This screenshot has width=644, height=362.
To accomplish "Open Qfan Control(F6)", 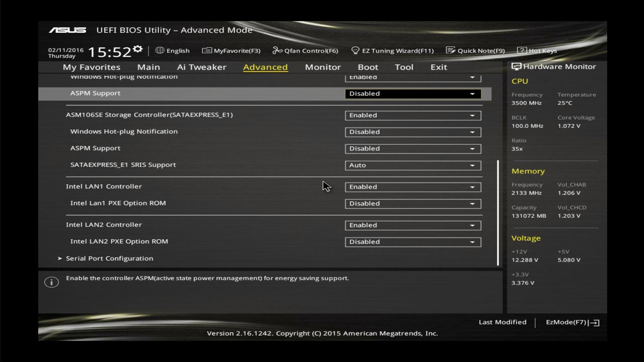I will [305, 51].
